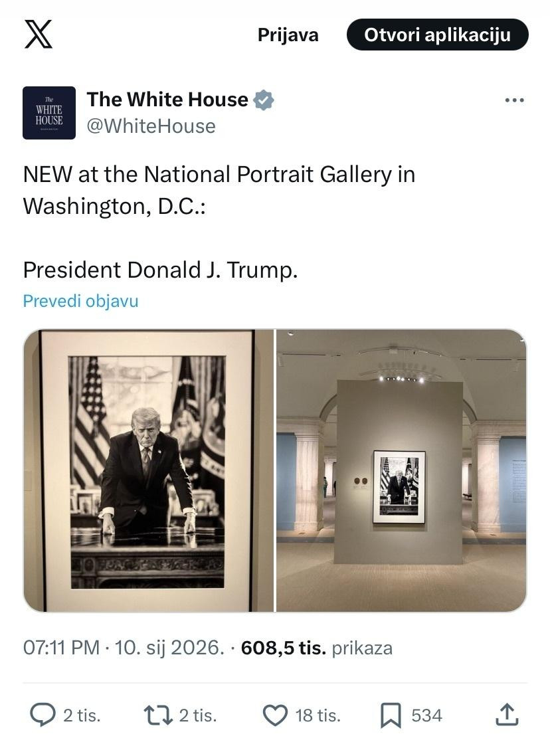Click the reply speech bubble icon

point(43,715)
